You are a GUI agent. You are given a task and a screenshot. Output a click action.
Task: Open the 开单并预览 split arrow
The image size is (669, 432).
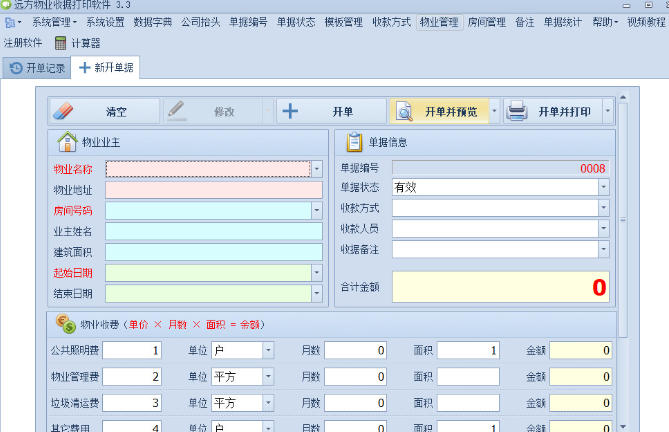pos(494,111)
